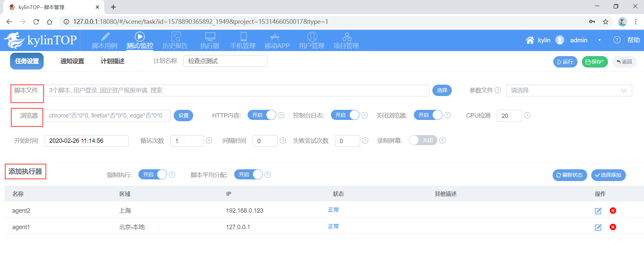Click help icon next to CPU检测
Viewport: 644px width, 260px height.
(527, 115)
